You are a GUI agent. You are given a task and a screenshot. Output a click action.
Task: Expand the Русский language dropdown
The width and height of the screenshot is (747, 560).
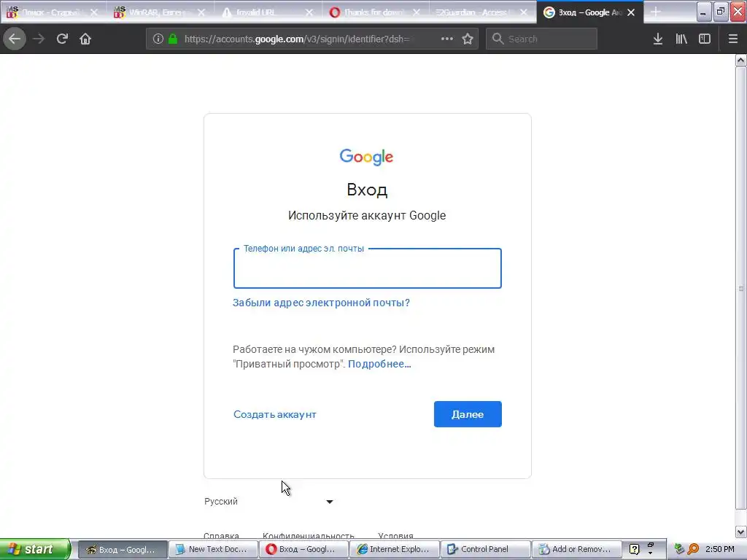coord(268,502)
